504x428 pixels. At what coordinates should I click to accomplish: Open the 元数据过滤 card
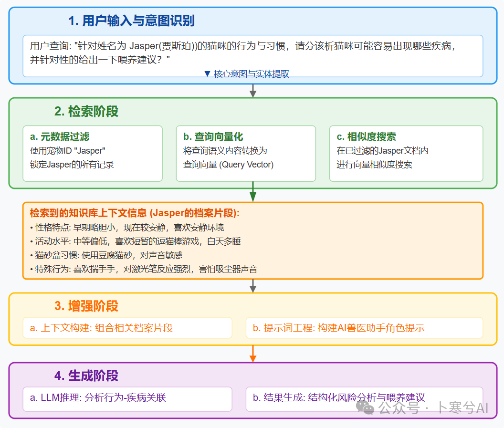(x=93, y=153)
